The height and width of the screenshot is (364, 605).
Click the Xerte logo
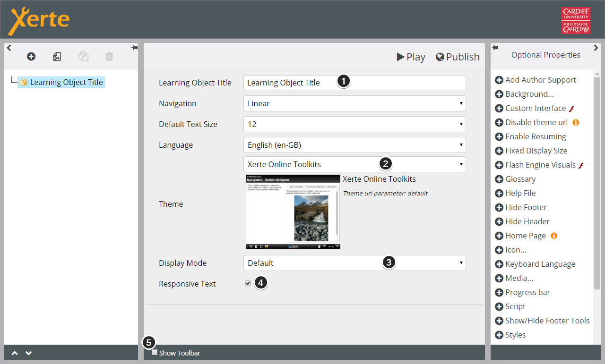(x=40, y=21)
